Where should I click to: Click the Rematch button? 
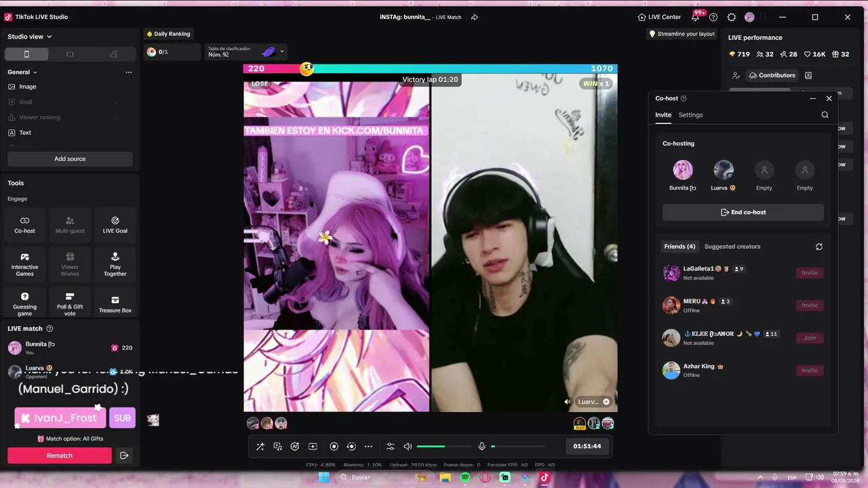[x=60, y=455]
